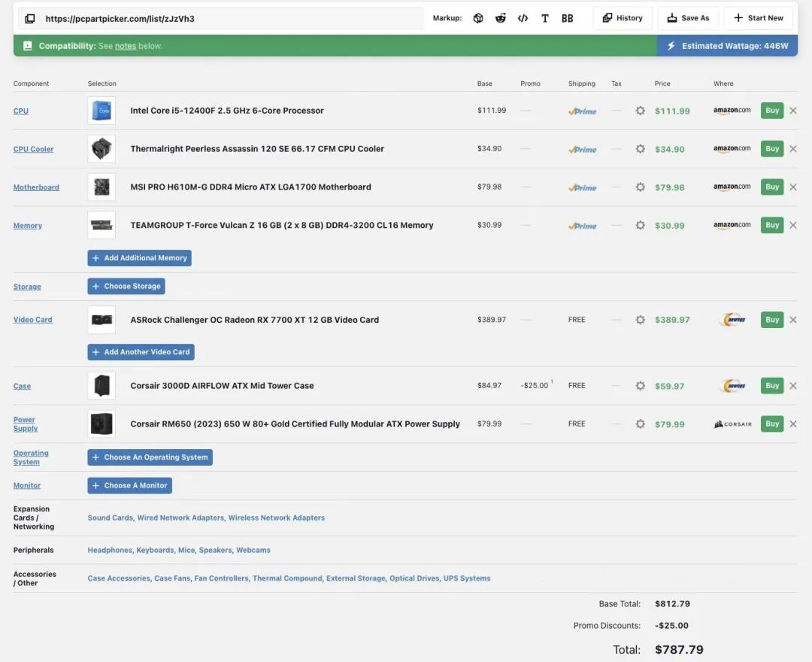Click the Save As button
Screen dimensions: 812x662
coord(688,18)
